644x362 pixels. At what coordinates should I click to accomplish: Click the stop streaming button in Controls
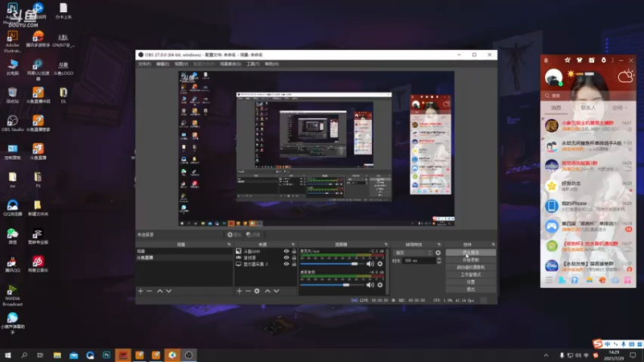click(471, 253)
